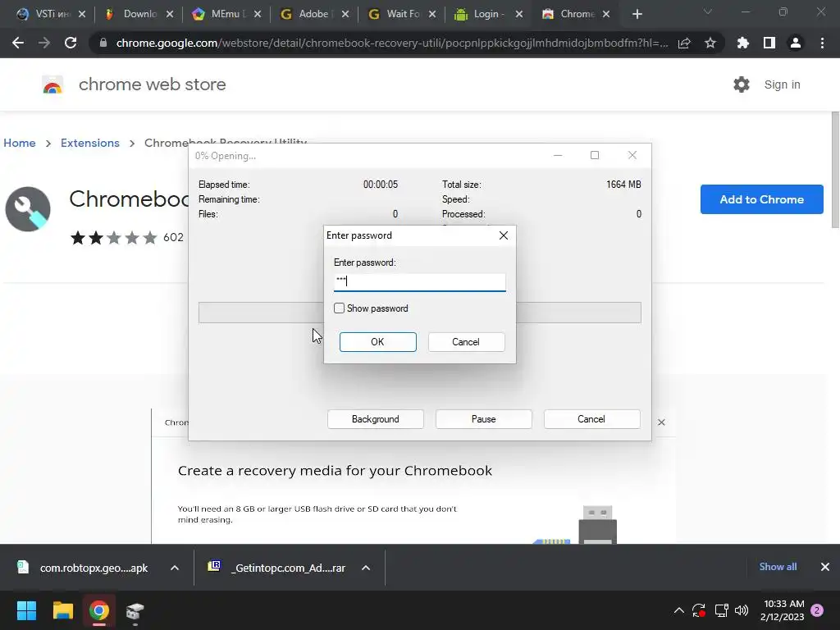Image resolution: width=840 pixels, height=630 pixels.
Task: Click the page vertical scrollbar
Action: [835, 171]
